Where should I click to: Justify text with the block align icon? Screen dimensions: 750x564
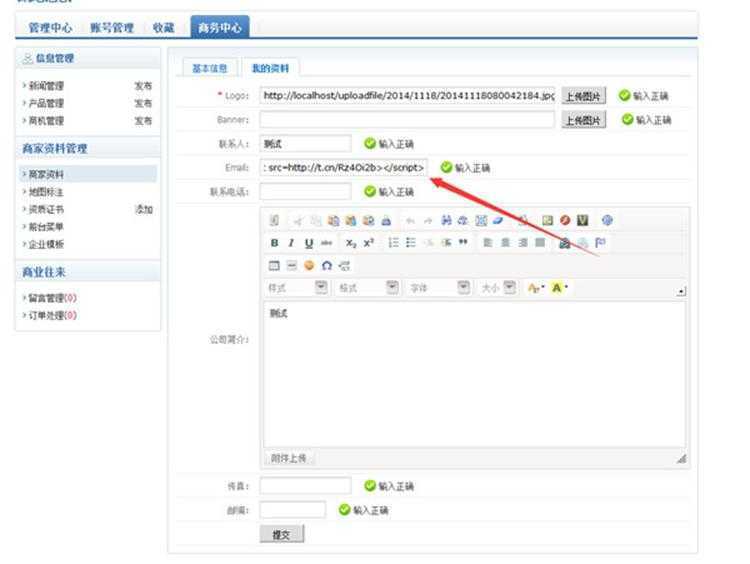[540, 243]
